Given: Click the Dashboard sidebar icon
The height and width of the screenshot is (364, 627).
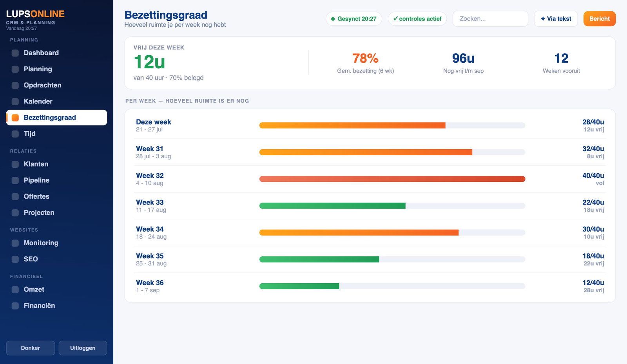Looking at the screenshot, I should [x=15, y=53].
